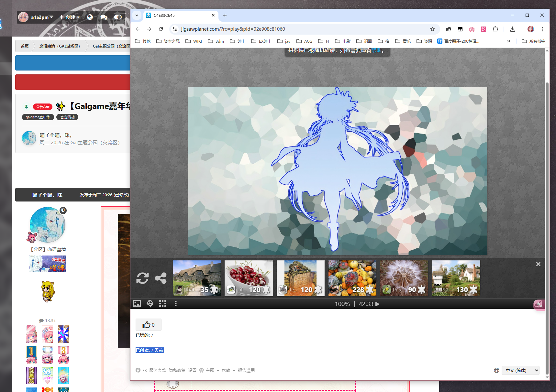Image resolution: width=556 pixels, height=392 pixels.
Task: Bookmark this page with the star icon
Action: [432, 29]
